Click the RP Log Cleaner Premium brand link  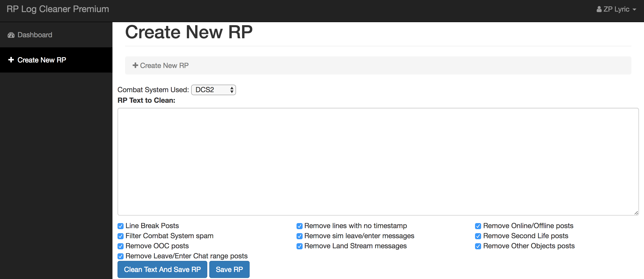click(58, 9)
